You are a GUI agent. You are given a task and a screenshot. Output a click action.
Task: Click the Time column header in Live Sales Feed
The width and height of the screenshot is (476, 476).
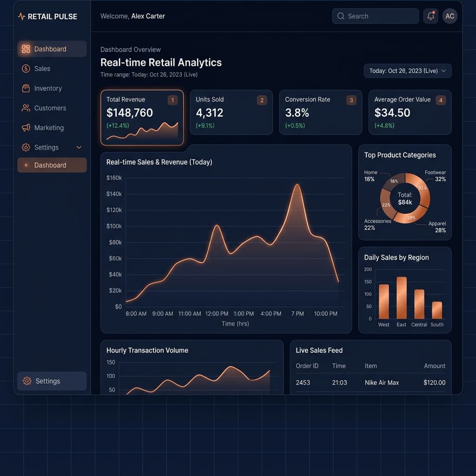coord(339,366)
